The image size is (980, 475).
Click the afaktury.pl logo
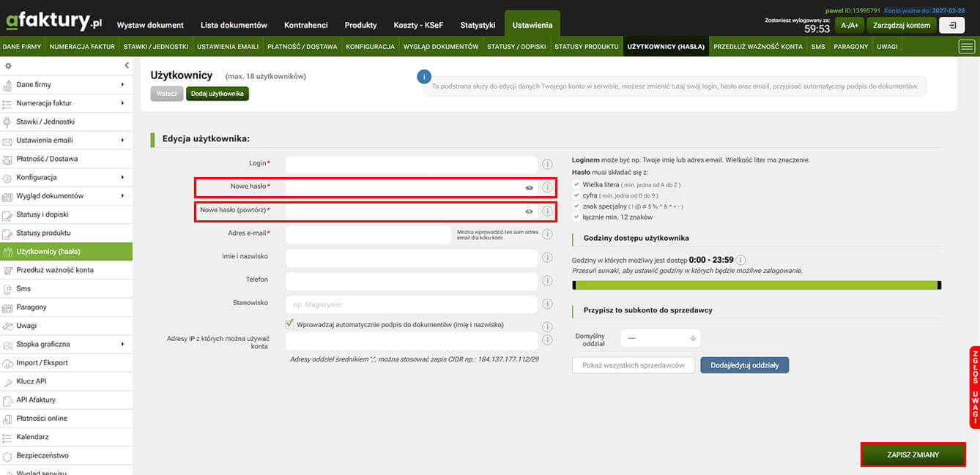(54, 21)
